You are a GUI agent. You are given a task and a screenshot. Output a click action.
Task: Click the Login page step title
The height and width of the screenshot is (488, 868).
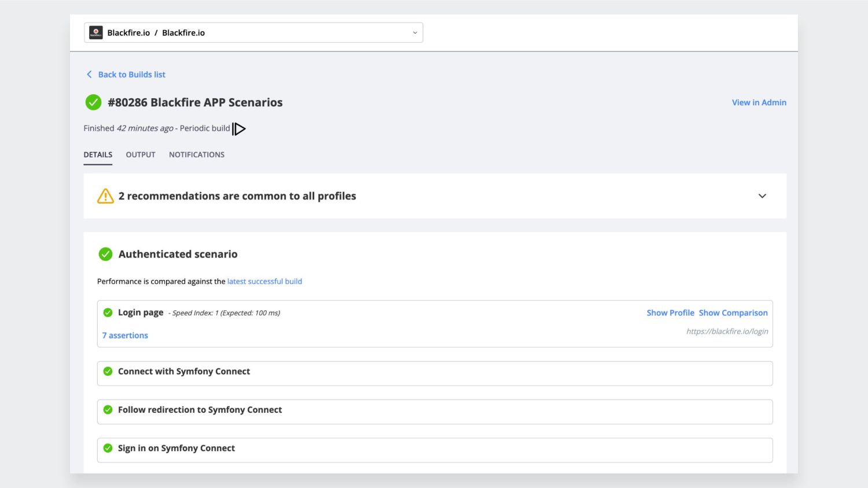141,313
